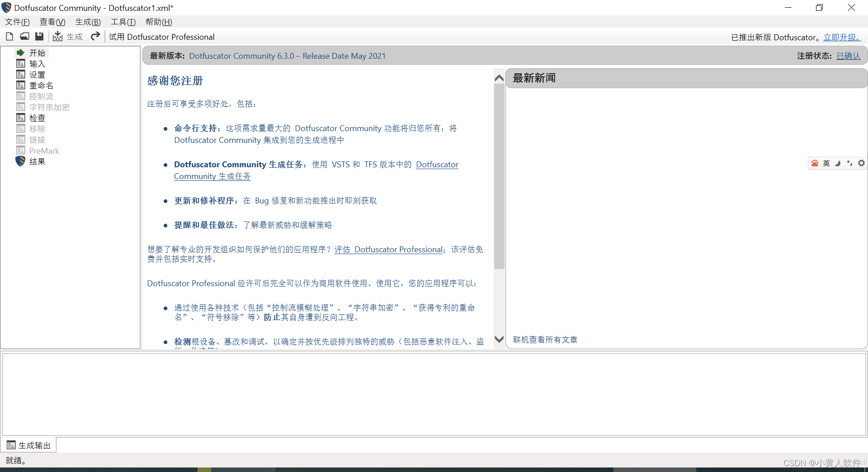Screen dimensions: 868x472
Task: Select 结果 in the navigation tree
Action: click(x=37, y=161)
